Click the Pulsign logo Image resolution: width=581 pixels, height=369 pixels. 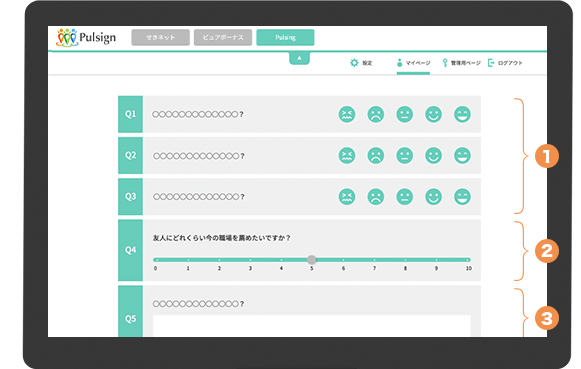pos(86,37)
